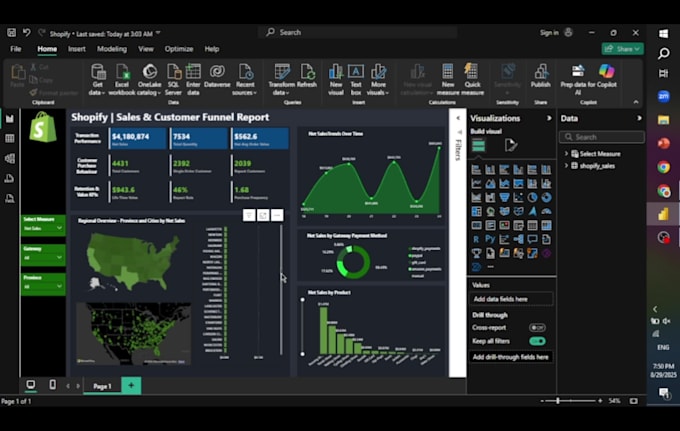Screen dimensions: 680x431
Task: Switch to the View ribbon tab
Action: tap(146, 49)
